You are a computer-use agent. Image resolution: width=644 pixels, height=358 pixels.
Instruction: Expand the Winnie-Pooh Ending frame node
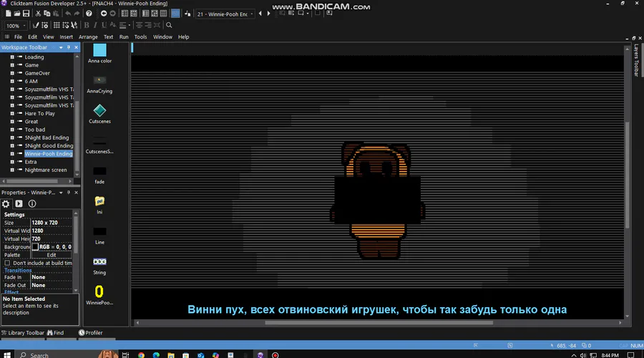pos(12,154)
